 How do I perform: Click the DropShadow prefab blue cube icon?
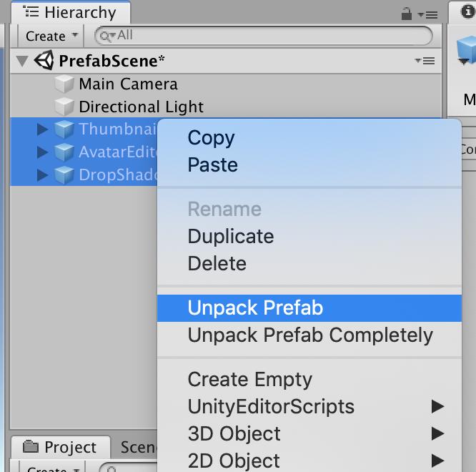64,175
